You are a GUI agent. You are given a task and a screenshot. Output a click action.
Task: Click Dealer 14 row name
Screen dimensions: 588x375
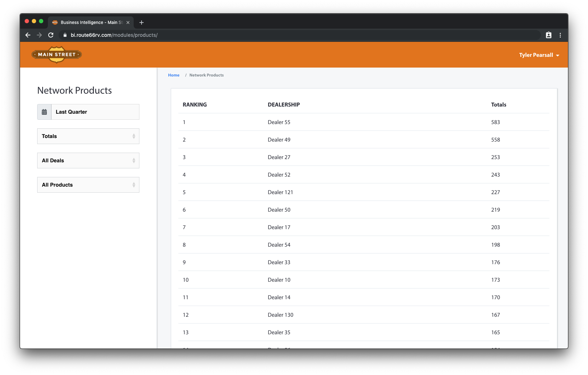(x=279, y=297)
